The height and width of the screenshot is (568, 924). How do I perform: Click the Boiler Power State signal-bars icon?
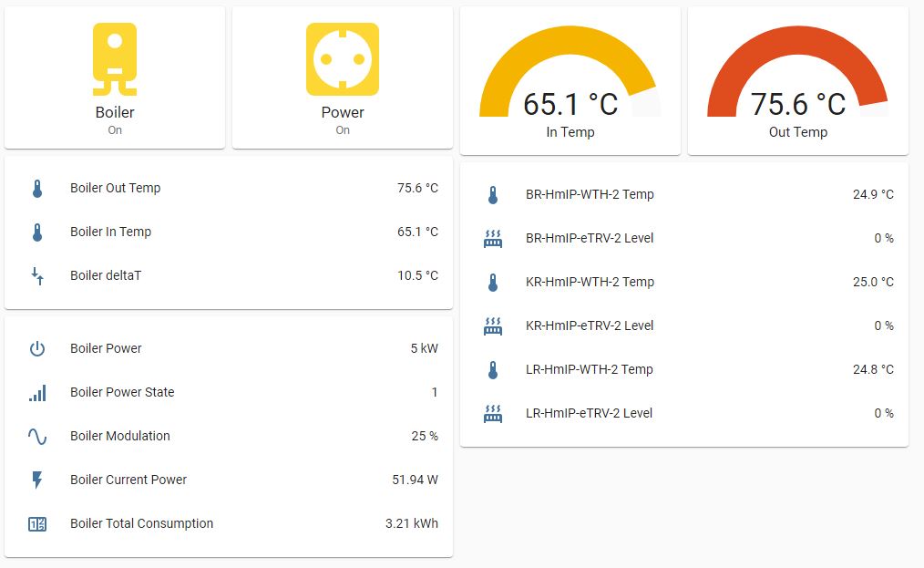click(37, 393)
